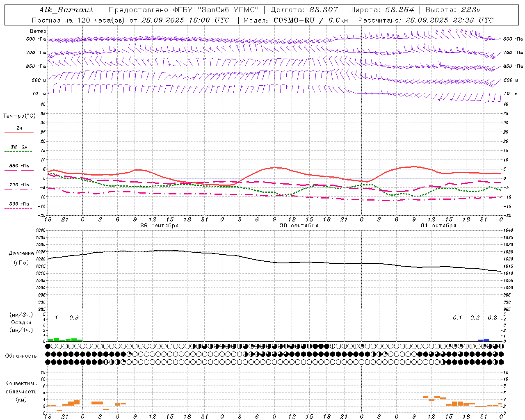Click the Давление pressure panel label

click(21, 253)
